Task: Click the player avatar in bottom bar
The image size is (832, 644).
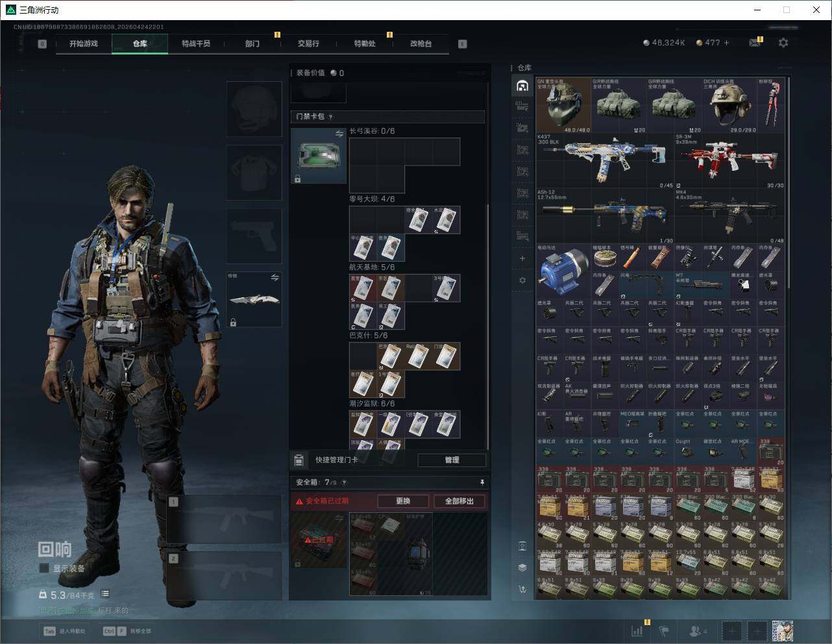Action: 782,630
